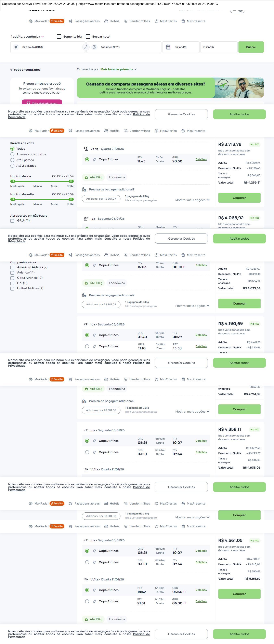Select the Apenas voos diretos return option
This screenshot has width=274, height=644.
click(x=13, y=154)
